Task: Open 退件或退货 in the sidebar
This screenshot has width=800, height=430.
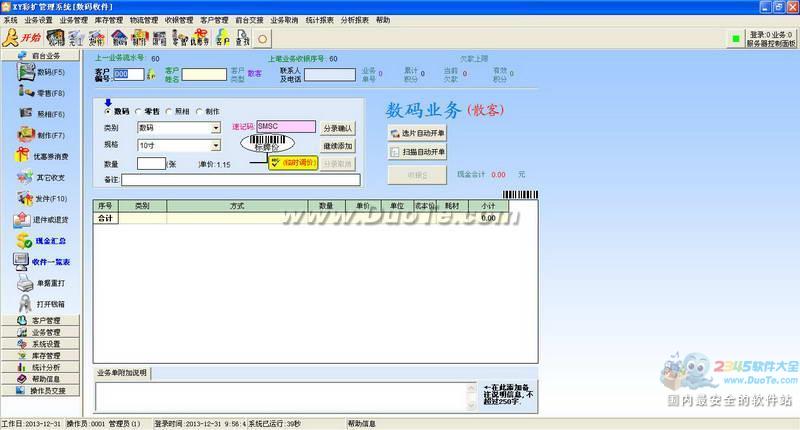Action: [41, 219]
